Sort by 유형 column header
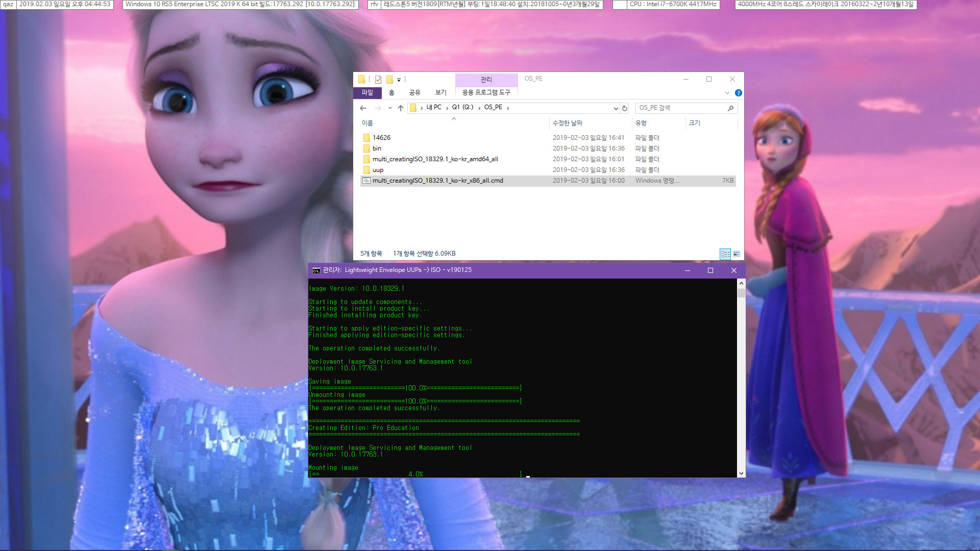The image size is (980, 551). [641, 123]
